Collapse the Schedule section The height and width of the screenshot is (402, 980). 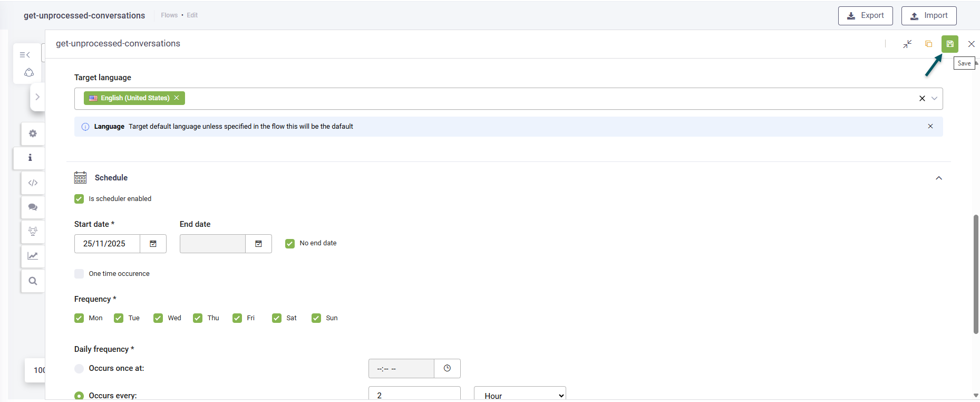pyautogui.click(x=939, y=178)
